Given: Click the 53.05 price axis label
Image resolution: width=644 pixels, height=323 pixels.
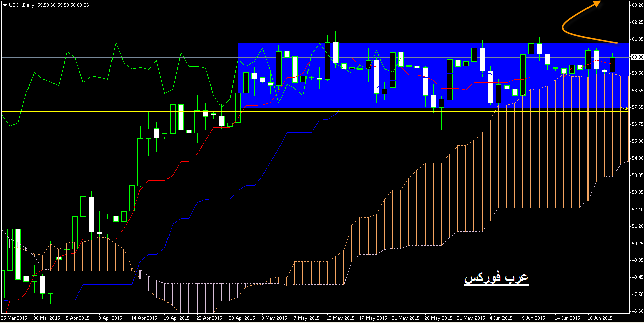Looking at the screenshot, I should tap(637, 192).
